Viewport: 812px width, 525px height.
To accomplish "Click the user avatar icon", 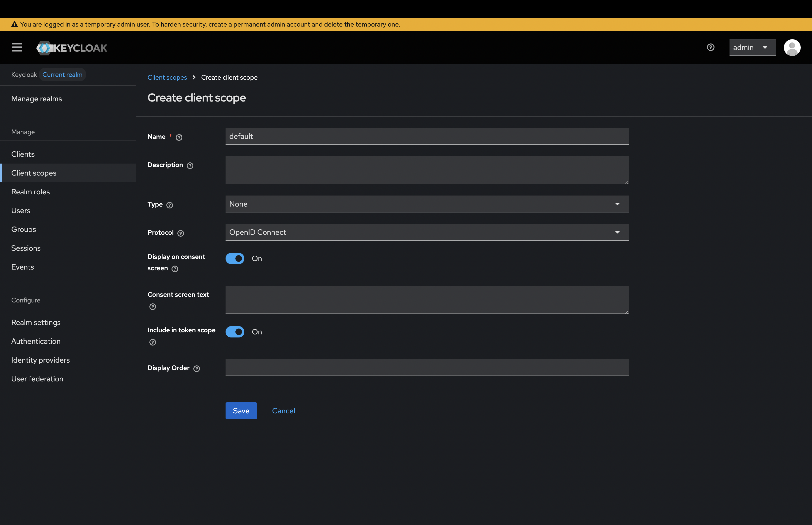I will click(792, 47).
